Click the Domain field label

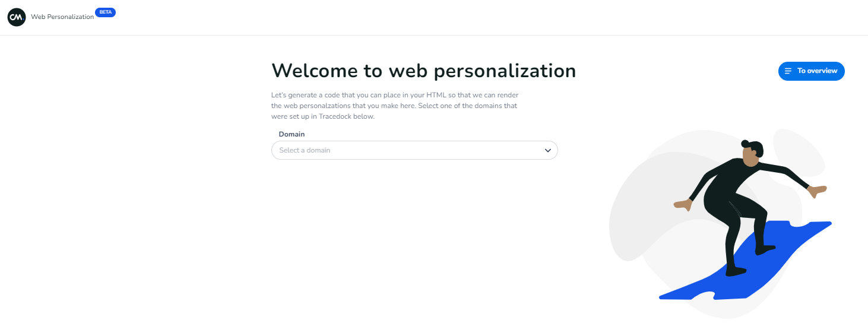click(292, 134)
